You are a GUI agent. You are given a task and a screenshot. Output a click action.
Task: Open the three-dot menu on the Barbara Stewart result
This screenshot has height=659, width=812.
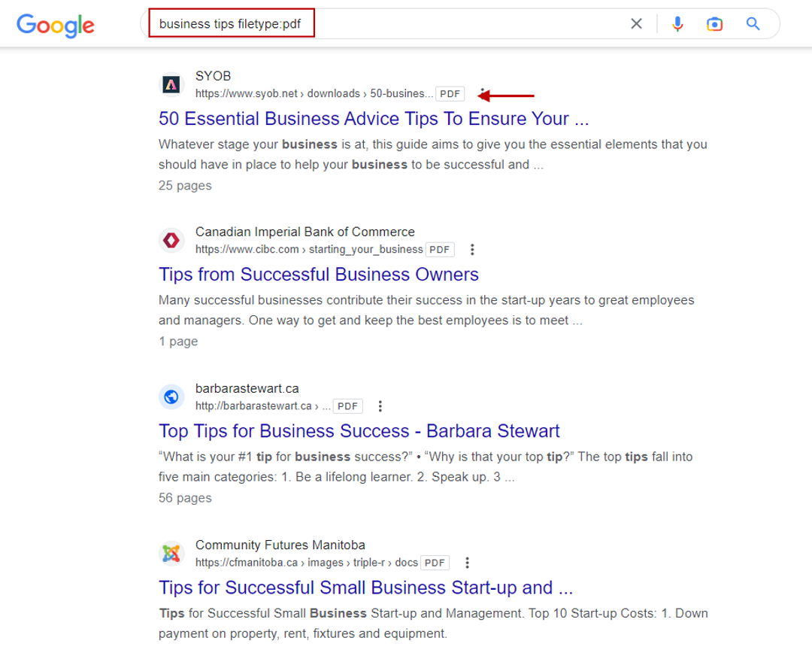point(380,405)
